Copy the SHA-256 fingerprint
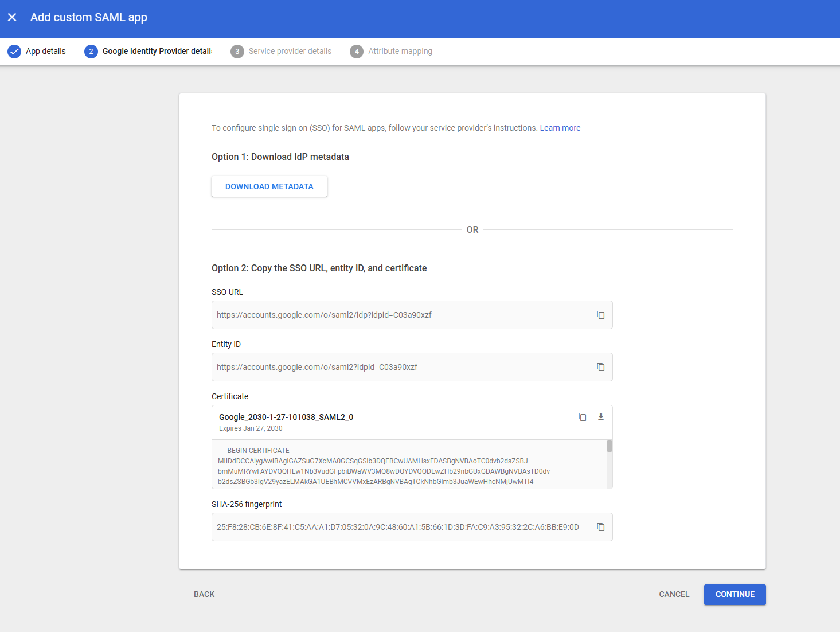Screen dimensions: 840x632 click(x=600, y=527)
